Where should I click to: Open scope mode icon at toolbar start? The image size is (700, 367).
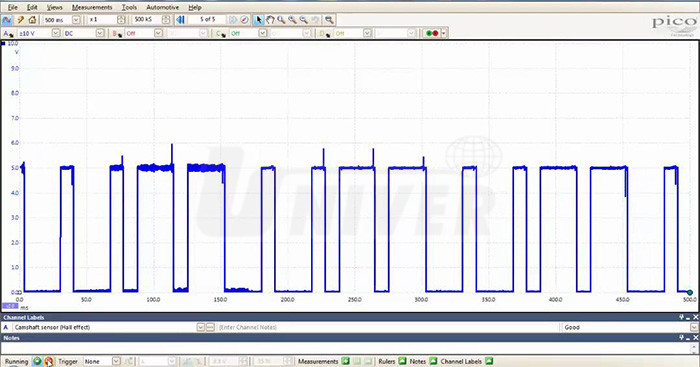tap(7, 20)
